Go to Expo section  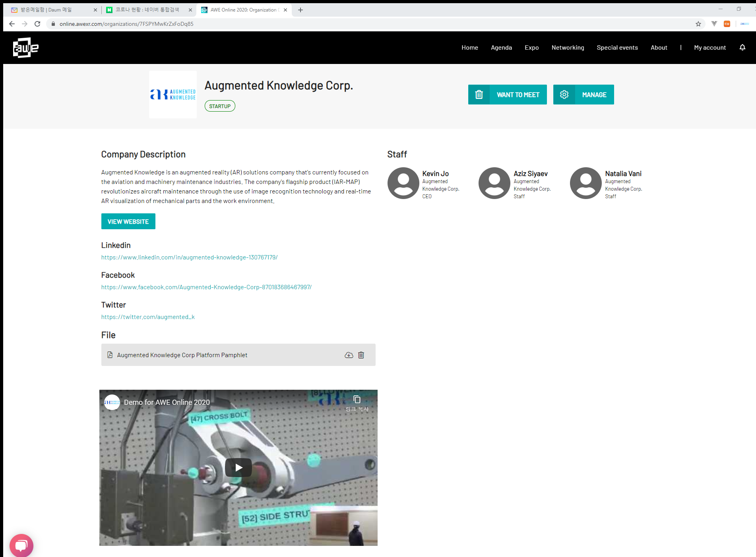click(531, 48)
